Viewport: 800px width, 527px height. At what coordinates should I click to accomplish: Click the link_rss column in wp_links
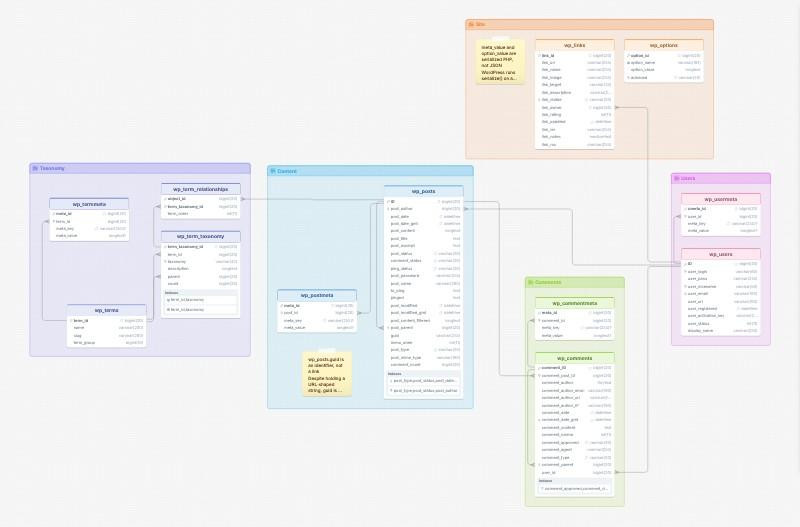click(x=574, y=144)
